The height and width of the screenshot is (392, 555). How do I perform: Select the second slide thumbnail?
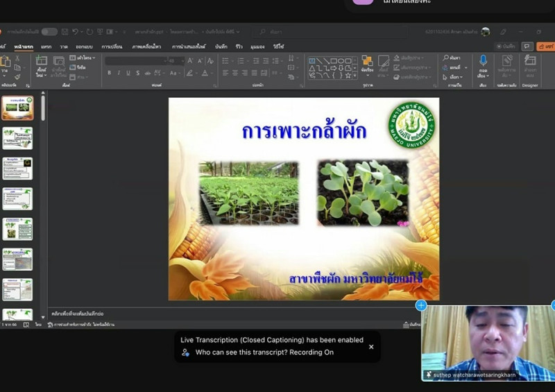(x=17, y=138)
